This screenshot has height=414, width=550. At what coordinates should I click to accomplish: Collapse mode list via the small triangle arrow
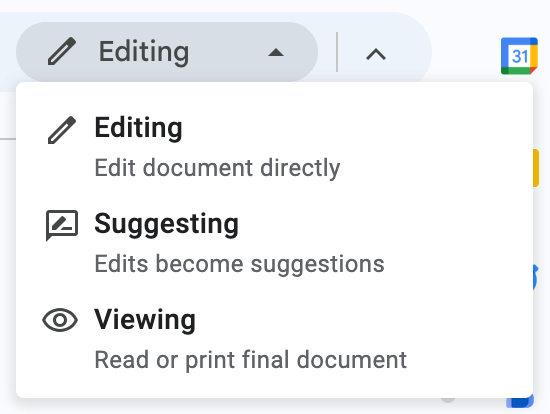[x=276, y=53]
